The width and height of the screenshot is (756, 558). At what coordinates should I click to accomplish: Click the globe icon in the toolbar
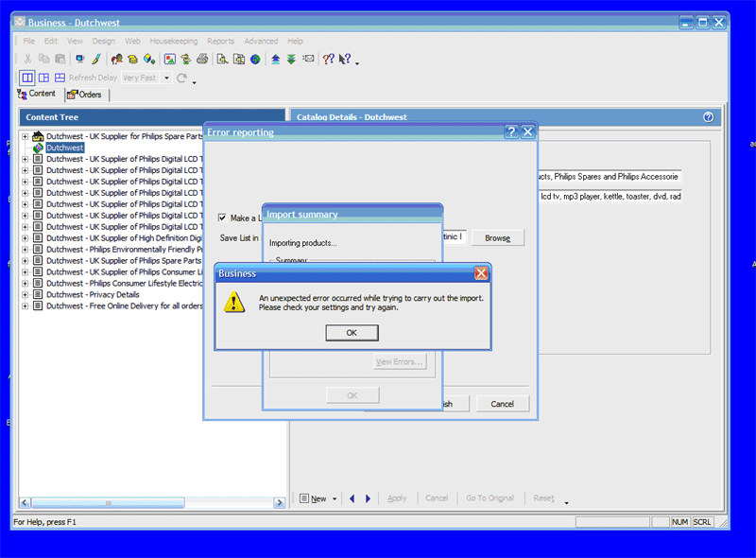[x=255, y=59]
